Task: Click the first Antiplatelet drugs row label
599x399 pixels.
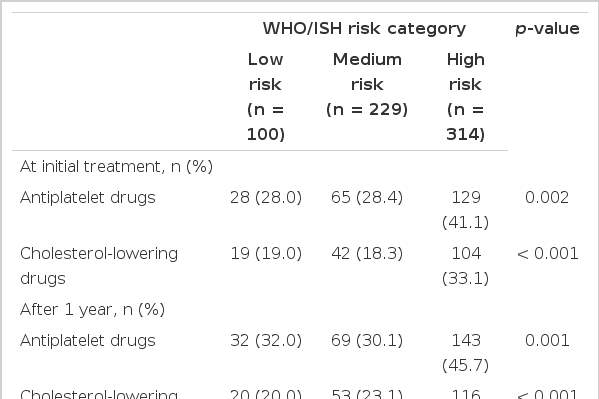Action: tap(88, 198)
